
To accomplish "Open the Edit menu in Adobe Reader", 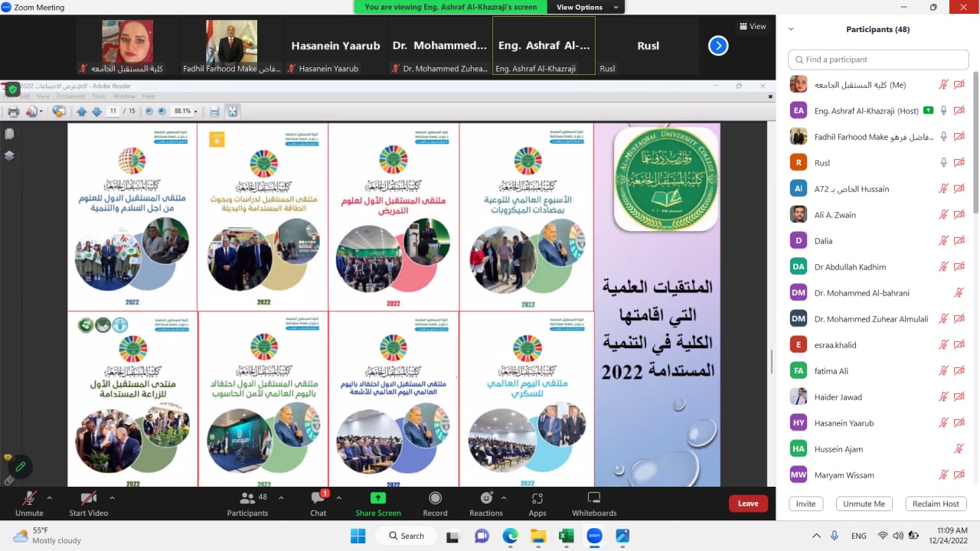I will tap(25, 96).
